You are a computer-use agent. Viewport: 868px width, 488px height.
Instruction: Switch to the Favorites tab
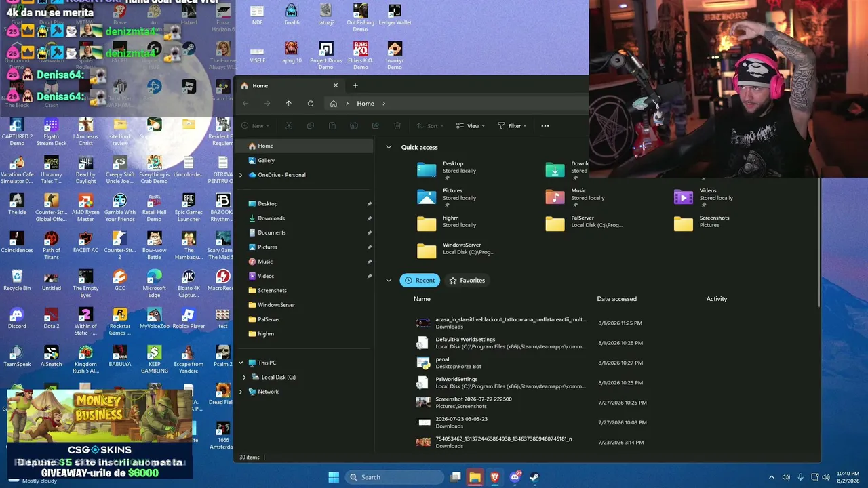[x=467, y=280]
